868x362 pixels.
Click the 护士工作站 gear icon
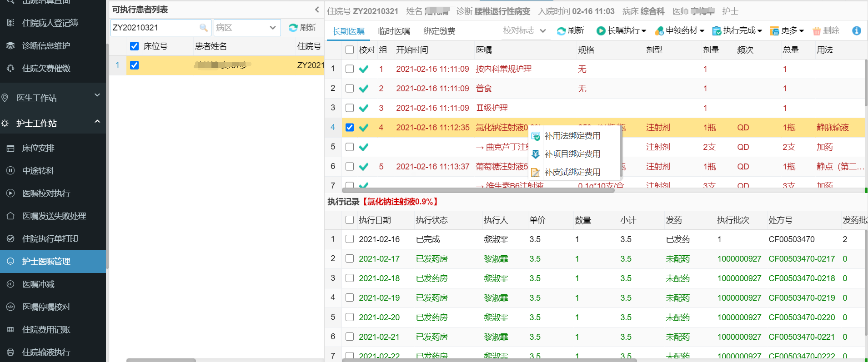(x=5, y=123)
